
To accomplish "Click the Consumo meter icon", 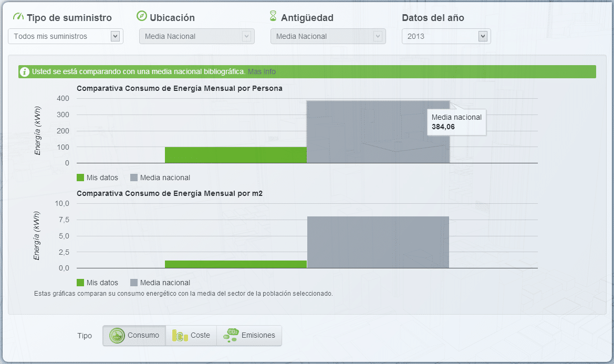I will (117, 336).
